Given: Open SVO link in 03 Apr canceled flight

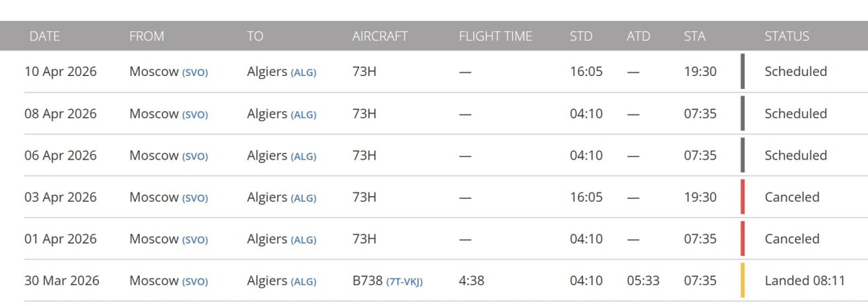Looking at the screenshot, I should click(x=195, y=198).
